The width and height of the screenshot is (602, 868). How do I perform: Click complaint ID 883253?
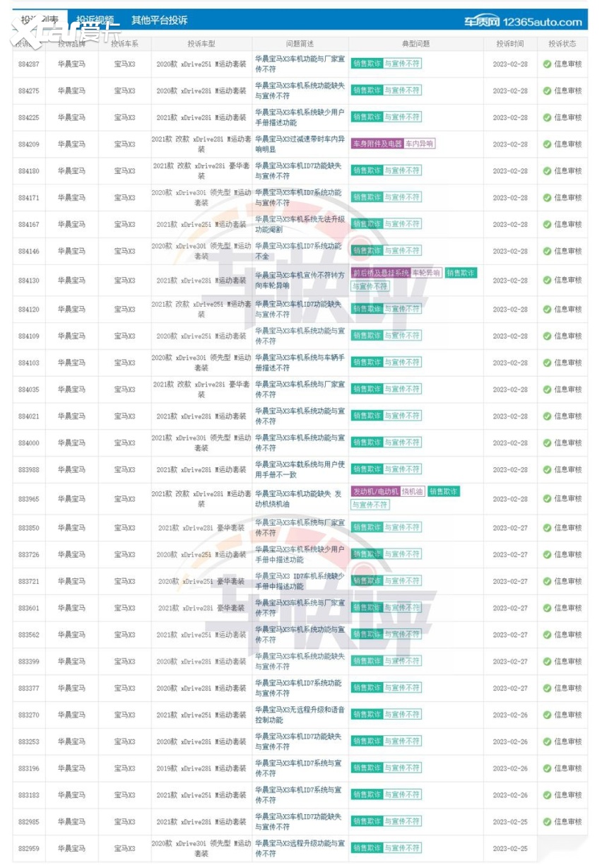pos(29,741)
